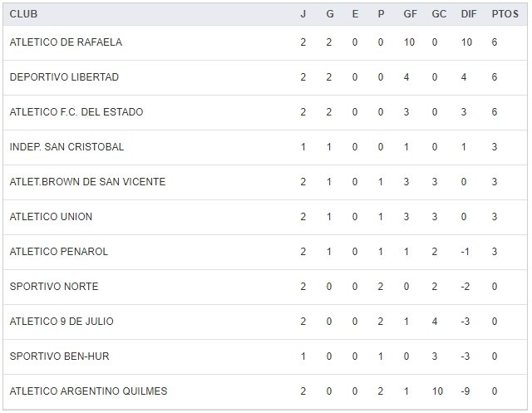Click the CLUB column header

point(23,14)
